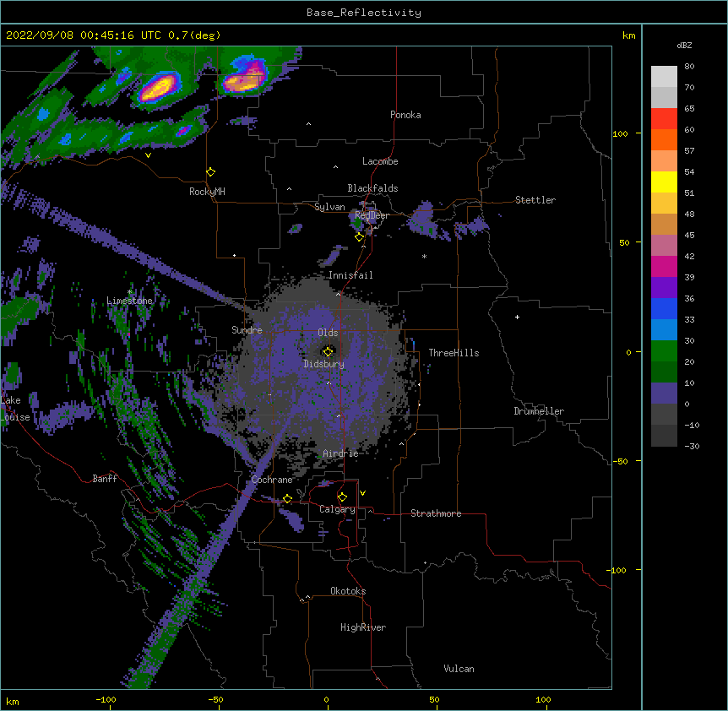Screen dimensions: 728x711
Task: Click the Drumheller city label
Action: pyautogui.click(x=539, y=411)
